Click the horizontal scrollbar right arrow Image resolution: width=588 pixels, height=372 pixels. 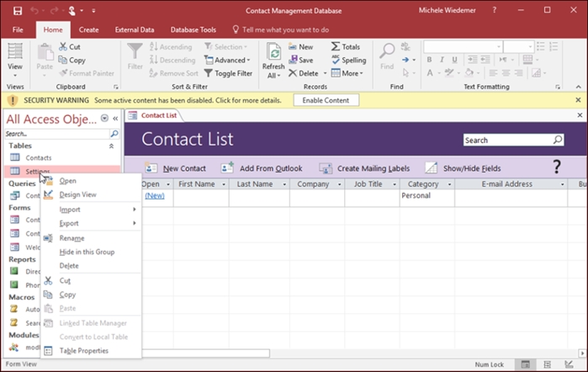pyautogui.click(x=582, y=353)
